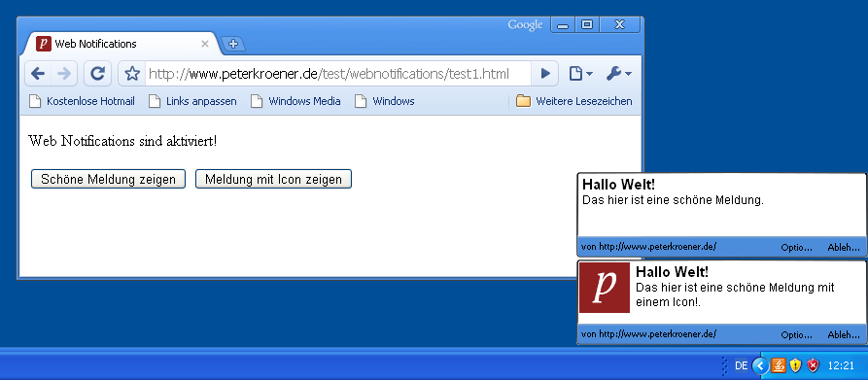The height and width of the screenshot is (380, 868).
Task: Click the address bar URL field
Action: 337,74
